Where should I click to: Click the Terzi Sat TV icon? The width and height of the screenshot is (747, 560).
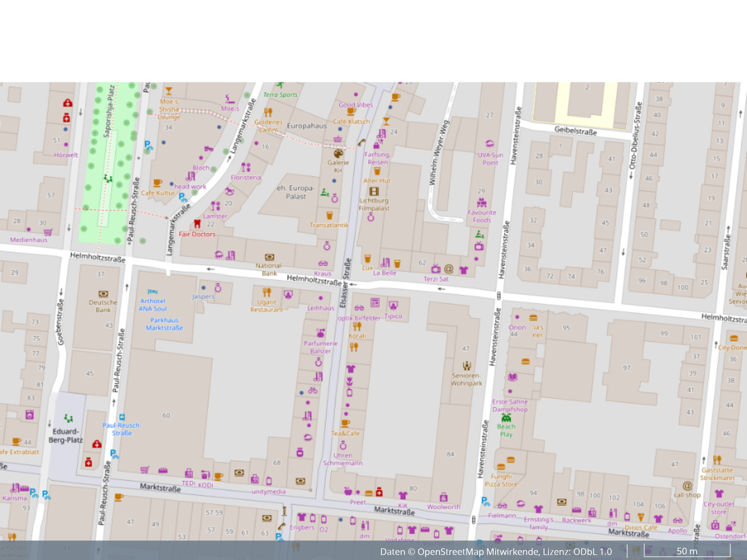pyautogui.click(x=436, y=268)
